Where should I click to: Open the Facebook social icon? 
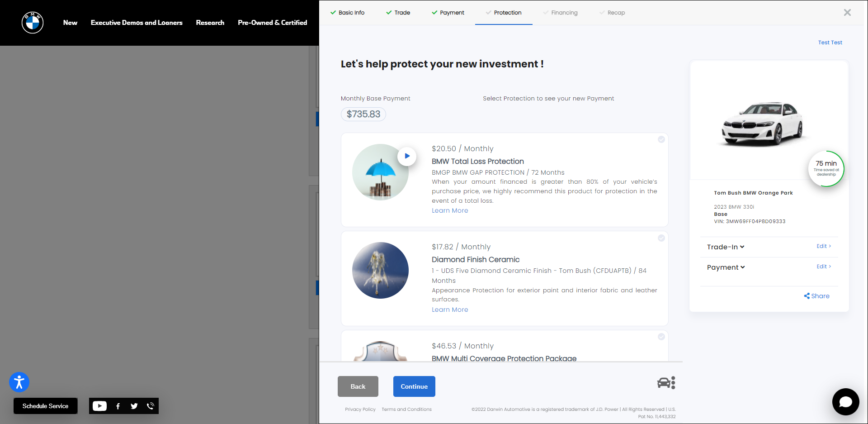pyautogui.click(x=118, y=406)
